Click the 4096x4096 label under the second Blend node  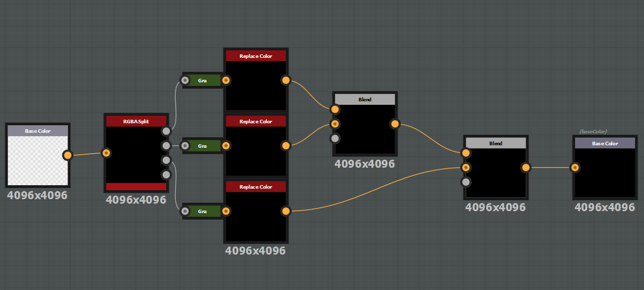pos(496,207)
